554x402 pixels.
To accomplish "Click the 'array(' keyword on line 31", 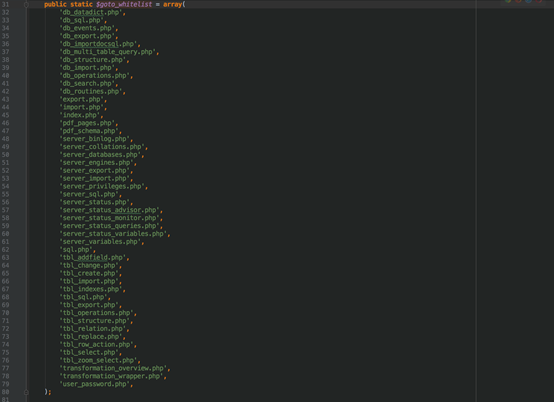I will point(174,5).
